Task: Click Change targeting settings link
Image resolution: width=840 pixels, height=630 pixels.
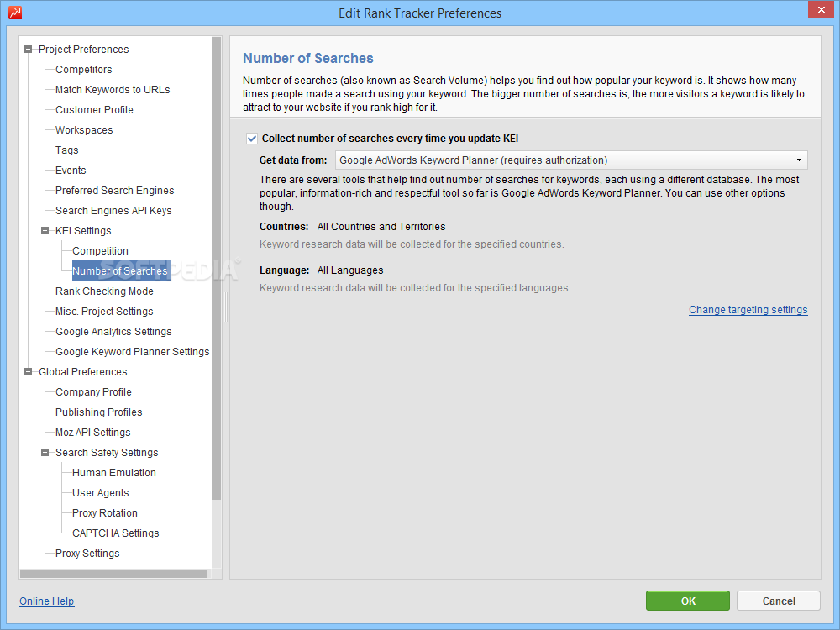Action: click(x=748, y=310)
